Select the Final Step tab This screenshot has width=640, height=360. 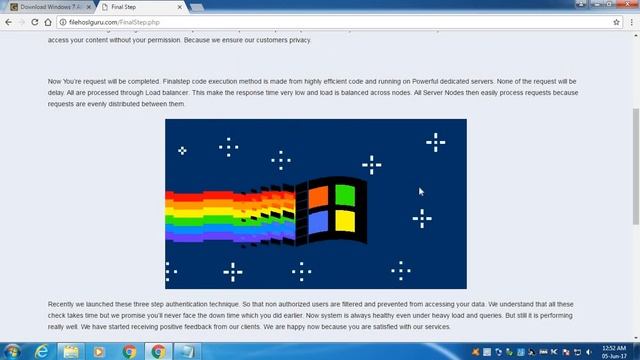(x=142, y=7)
